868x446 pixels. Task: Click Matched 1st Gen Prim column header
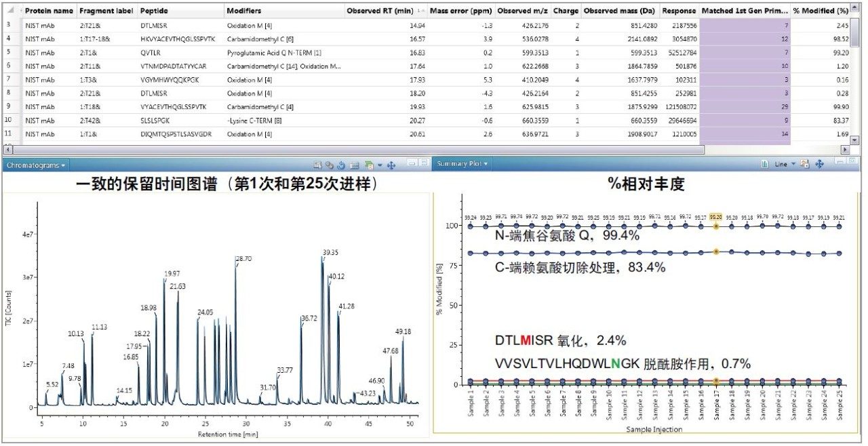pos(745,11)
